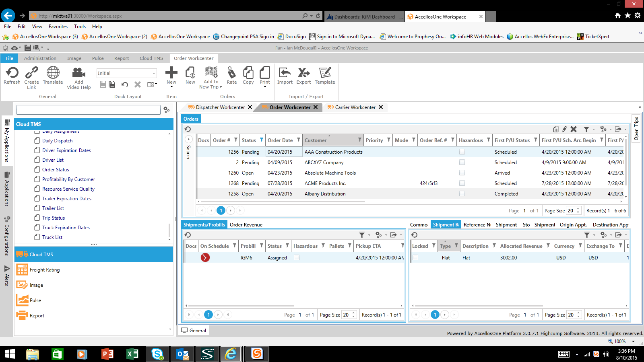Screen dimensions: 644x362
Task: Open the Profitability By Customer report
Action: (68, 179)
